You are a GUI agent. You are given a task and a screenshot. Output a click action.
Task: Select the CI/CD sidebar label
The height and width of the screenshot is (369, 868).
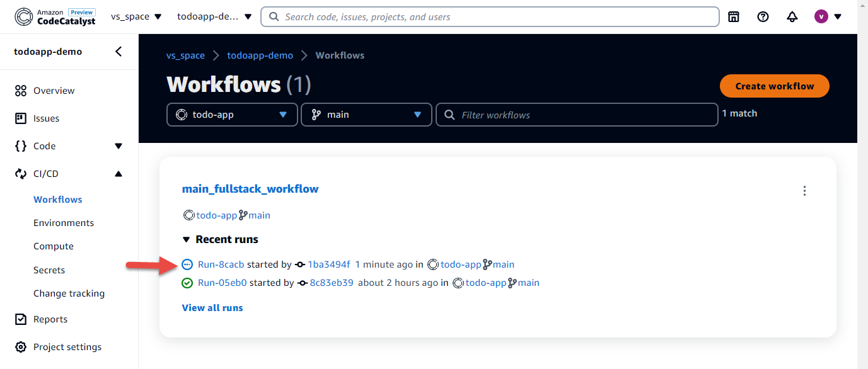pyautogui.click(x=45, y=174)
